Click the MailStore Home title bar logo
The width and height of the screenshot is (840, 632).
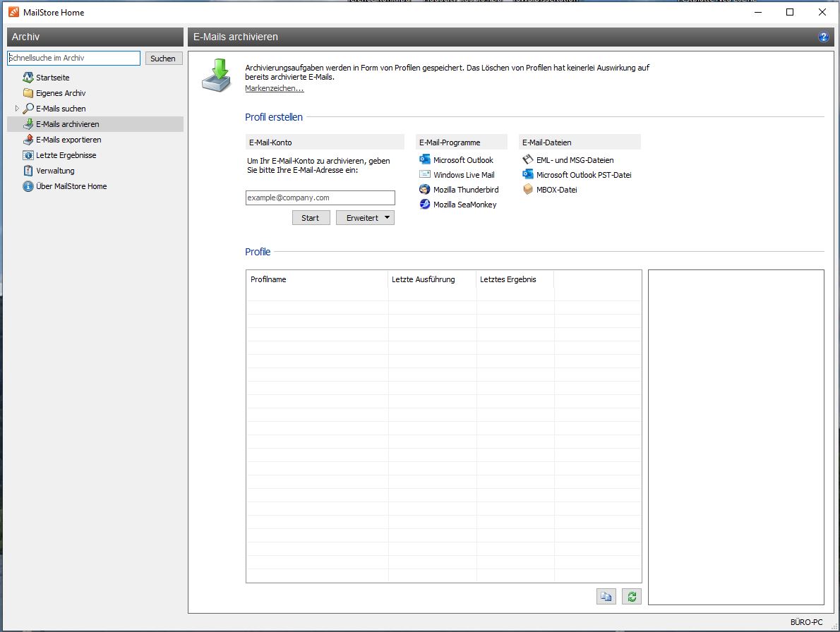(13, 12)
